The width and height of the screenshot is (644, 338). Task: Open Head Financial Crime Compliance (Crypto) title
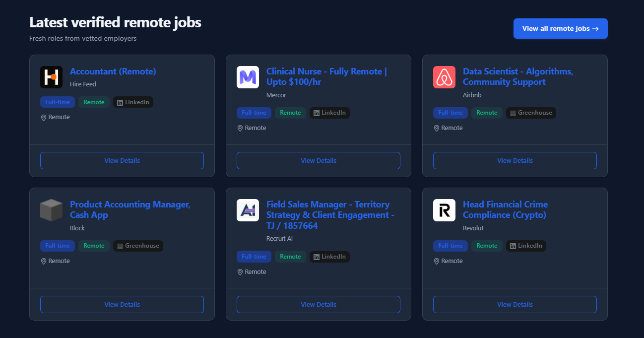(505, 210)
